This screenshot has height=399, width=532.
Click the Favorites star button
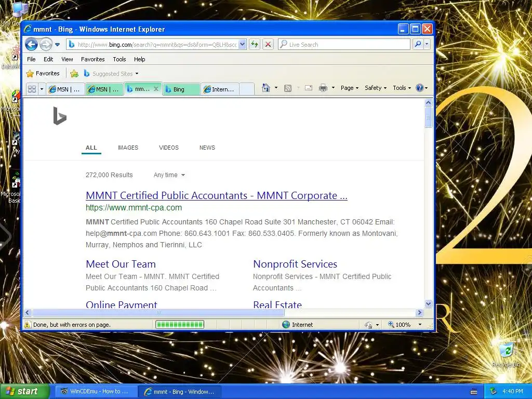(x=43, y=73)
